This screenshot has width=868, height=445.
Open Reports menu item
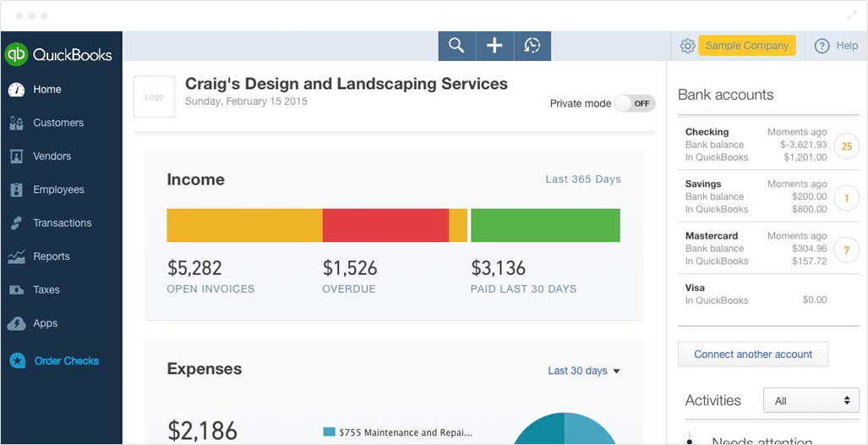[x=52, y=256]
